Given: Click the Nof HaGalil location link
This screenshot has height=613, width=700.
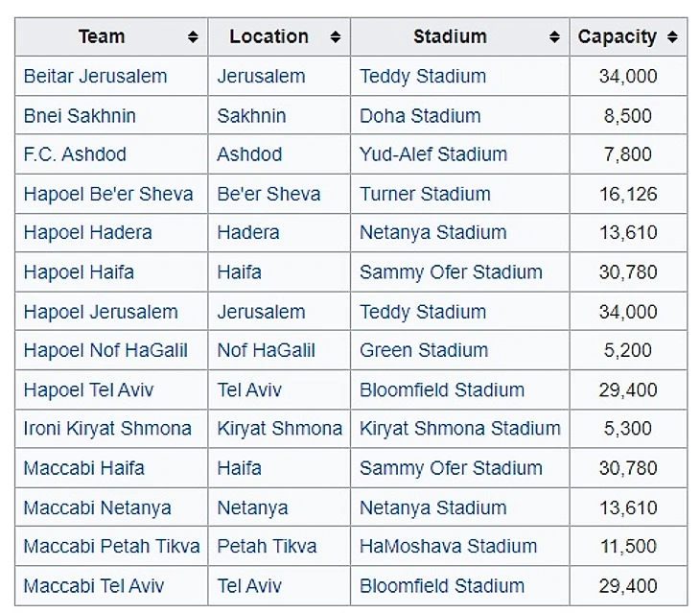Looking at the screenshot, I should [x=266, y=350].
